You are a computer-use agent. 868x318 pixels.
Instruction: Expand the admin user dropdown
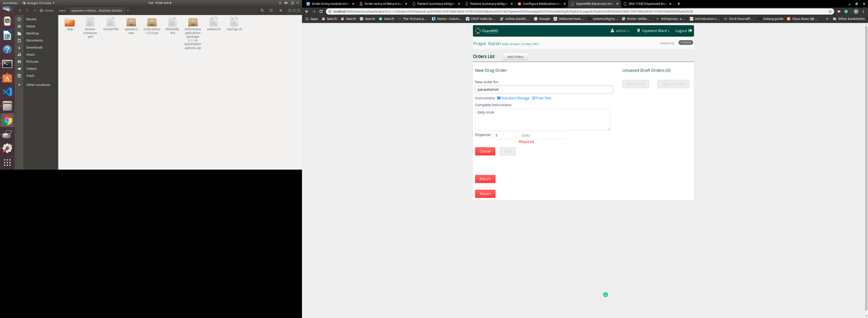pos(620,31)
